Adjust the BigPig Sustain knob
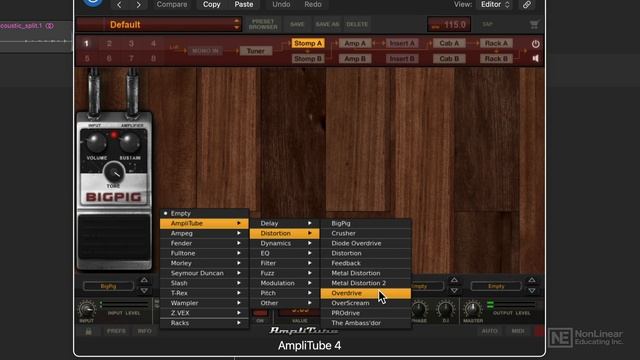This screenshot has height=360, width=640. click(x=130, y=143)
